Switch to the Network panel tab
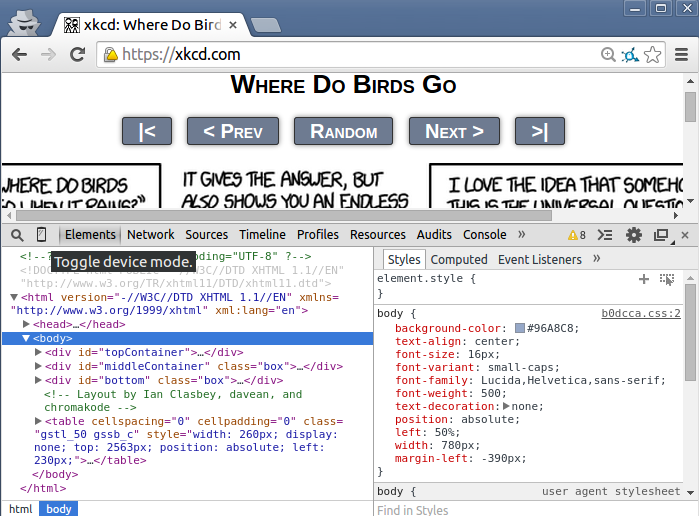 coord(151,235)
